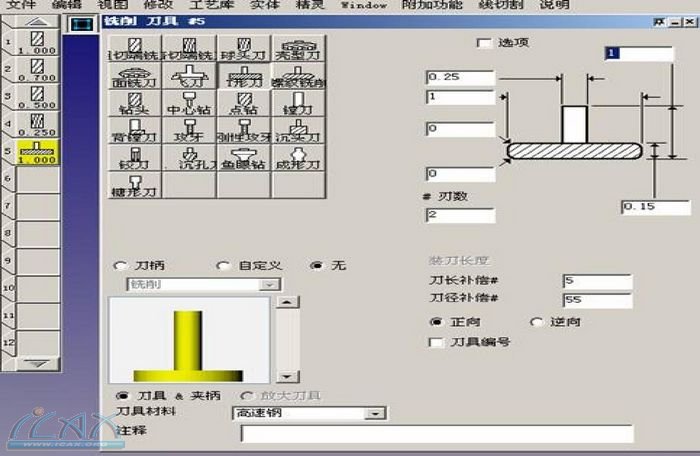Open the 附加功能 menu
This screenshot has width=700, height=456.
click(x=429, y=5)
